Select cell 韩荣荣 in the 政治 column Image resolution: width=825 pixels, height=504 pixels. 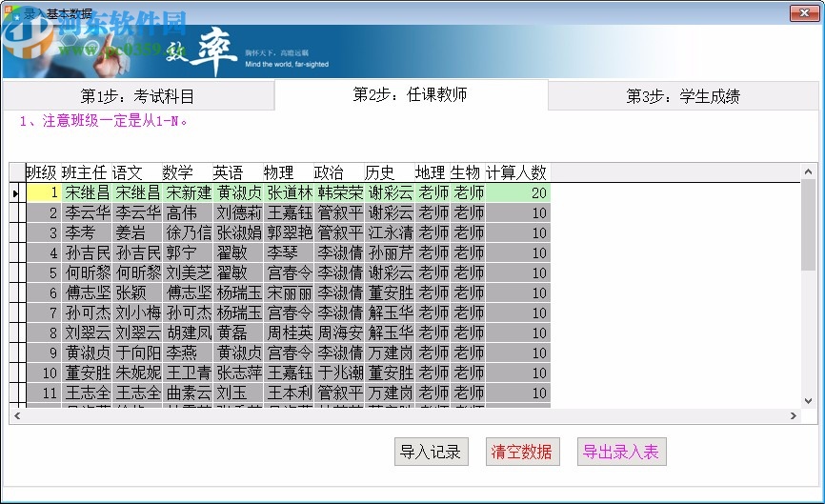[339, 193]
